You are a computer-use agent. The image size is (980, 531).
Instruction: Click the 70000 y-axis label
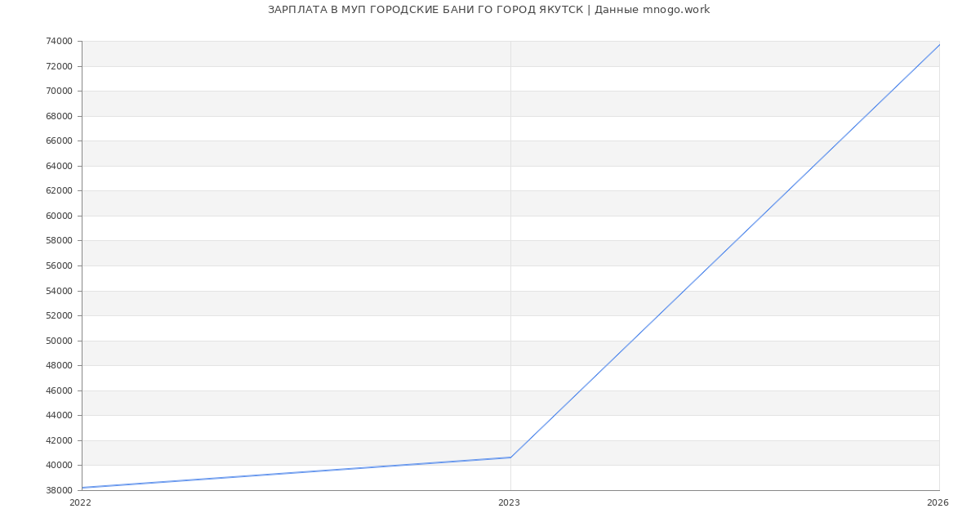tap(60, 91)
